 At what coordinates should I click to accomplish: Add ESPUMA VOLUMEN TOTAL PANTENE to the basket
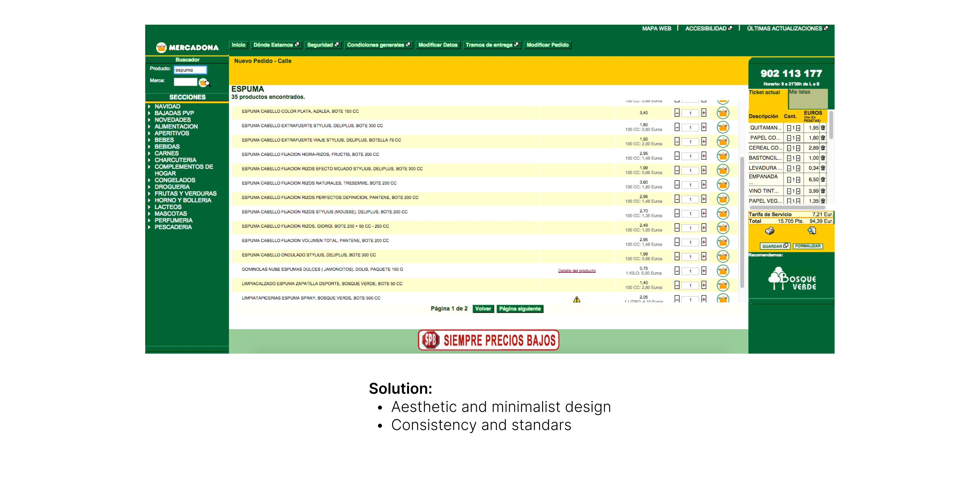tap(722, 242)
